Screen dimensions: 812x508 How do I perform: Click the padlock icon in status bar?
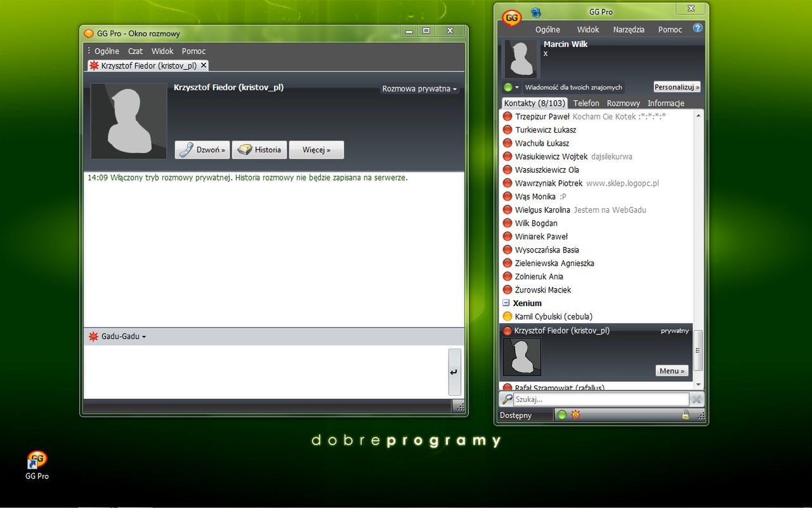[685, 415]
